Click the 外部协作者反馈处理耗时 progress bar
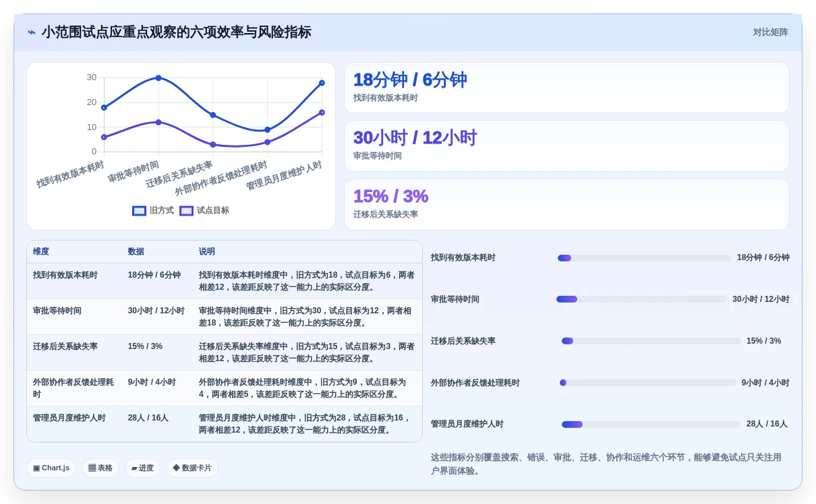 click(x=648, y=383)
